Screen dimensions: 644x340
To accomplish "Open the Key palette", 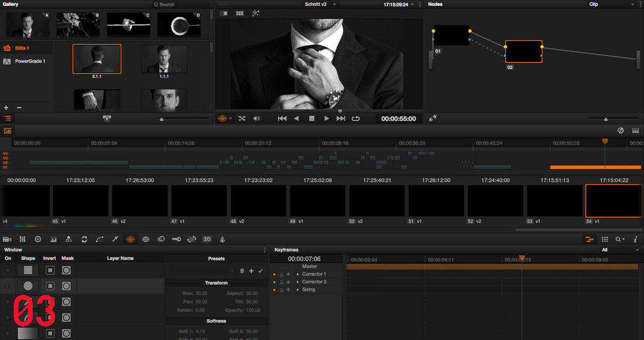I will point(176,239).
